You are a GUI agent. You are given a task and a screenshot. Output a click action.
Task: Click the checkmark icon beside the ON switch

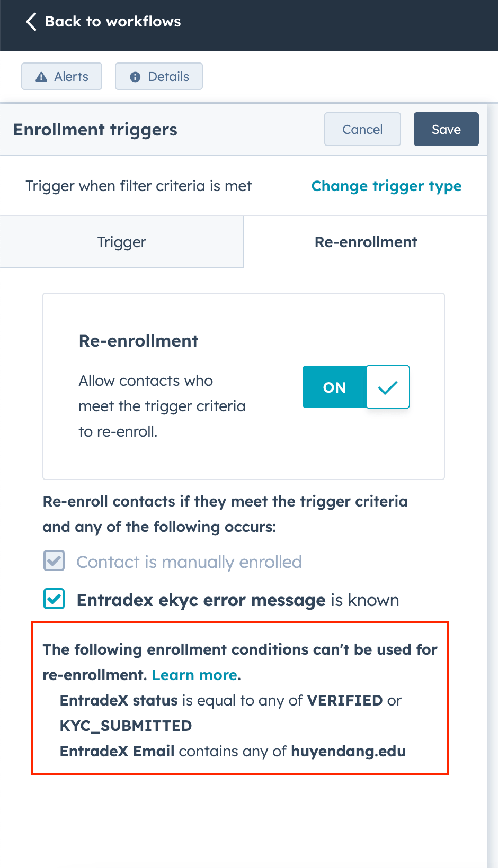(x=387, y=387)
